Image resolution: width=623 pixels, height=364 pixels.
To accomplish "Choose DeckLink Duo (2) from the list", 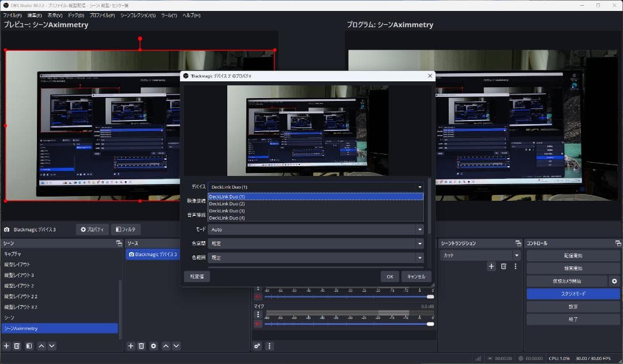I will click(x=316, y=204).
